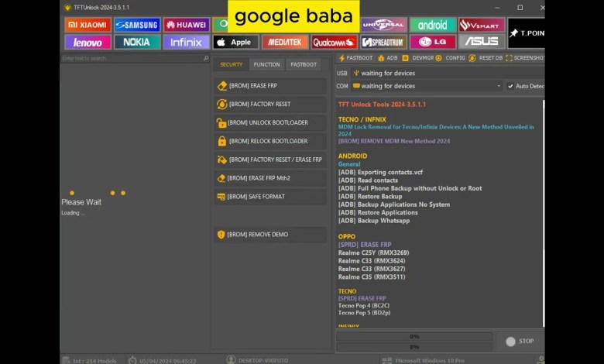Select the Lenovo brand button
The image size is (604, 364).
point(88,42)
